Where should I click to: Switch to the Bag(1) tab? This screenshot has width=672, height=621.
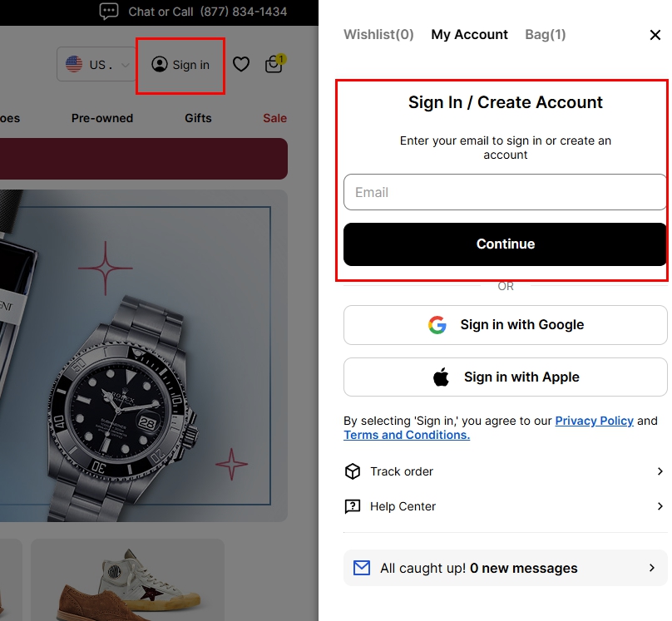[x=546, y=35]
